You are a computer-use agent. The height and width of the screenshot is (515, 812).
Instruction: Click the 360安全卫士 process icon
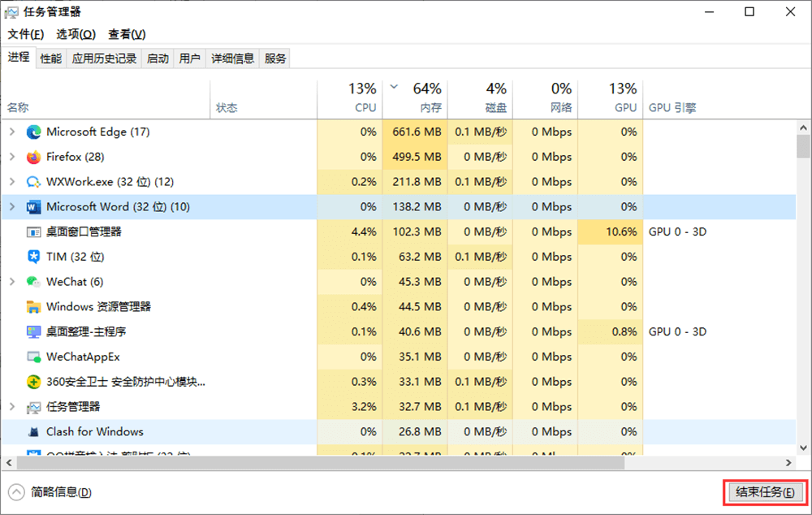[33, 382]
